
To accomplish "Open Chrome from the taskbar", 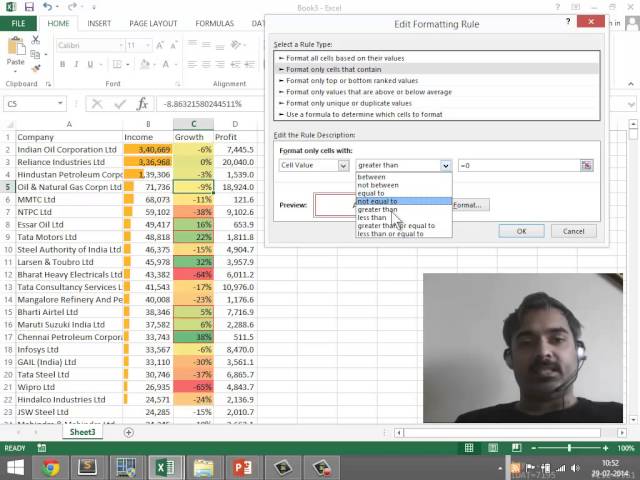I will tap(51, 467).
